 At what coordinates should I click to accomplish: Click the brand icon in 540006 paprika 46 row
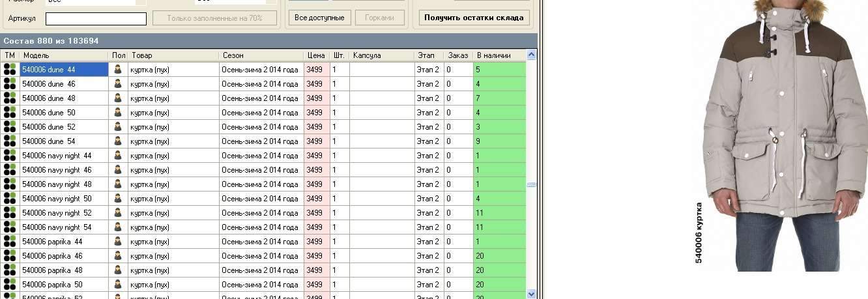click(10, 255)
